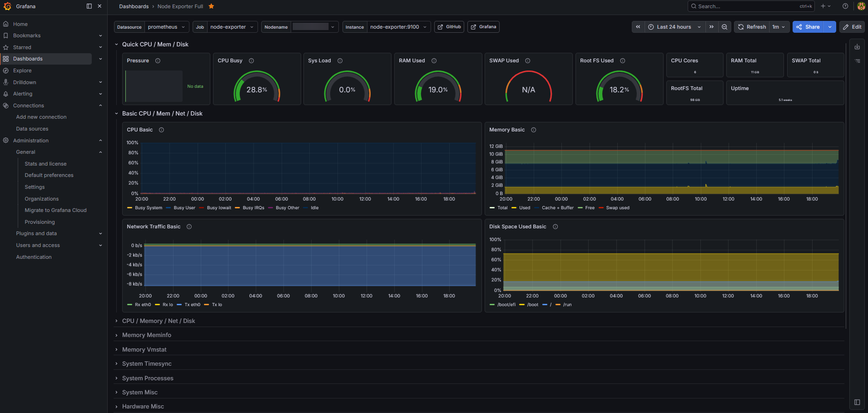Open the help question mark icon
The width and height of the screenshot is (868, 413).
pyautogui.click(x=845, y=6)
